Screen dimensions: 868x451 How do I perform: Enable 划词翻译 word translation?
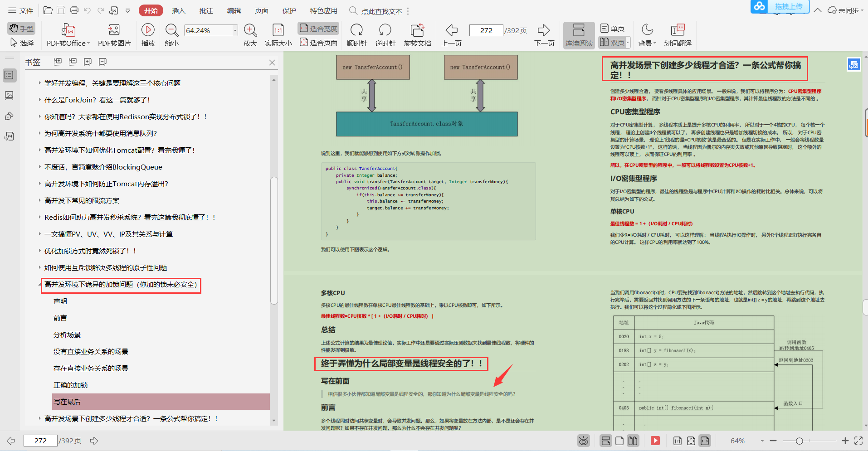click(x=678, y=35)
